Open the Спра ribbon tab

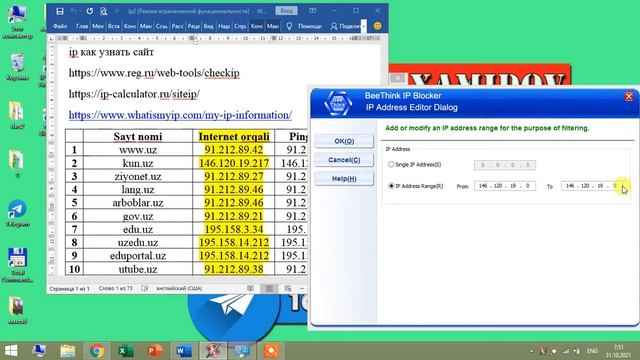(x=240, y=26)
